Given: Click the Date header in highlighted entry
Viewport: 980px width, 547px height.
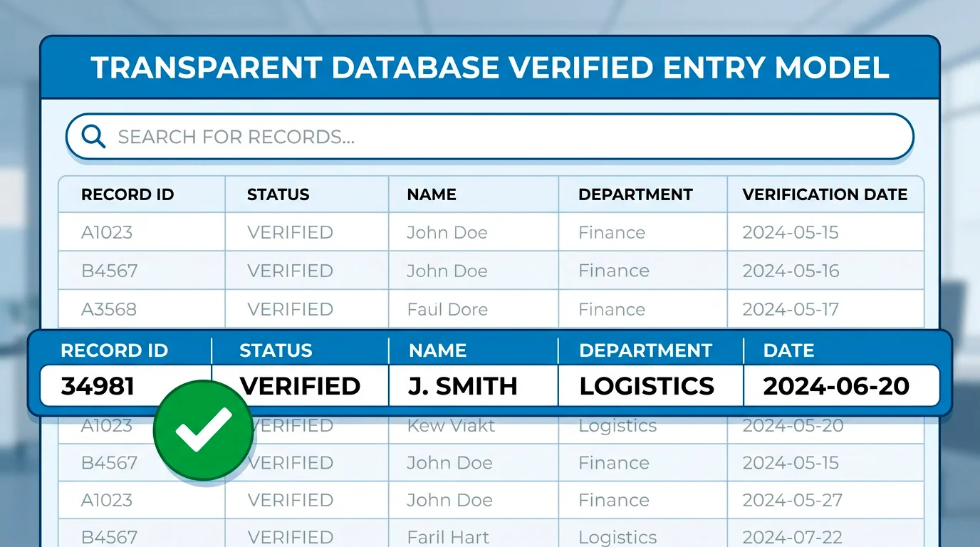Looking at the screenshot, I should (x=788, y=350).
